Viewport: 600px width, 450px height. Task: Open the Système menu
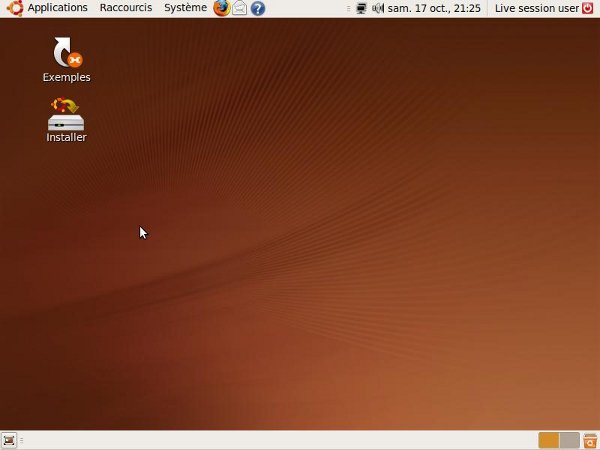(185, 8)
